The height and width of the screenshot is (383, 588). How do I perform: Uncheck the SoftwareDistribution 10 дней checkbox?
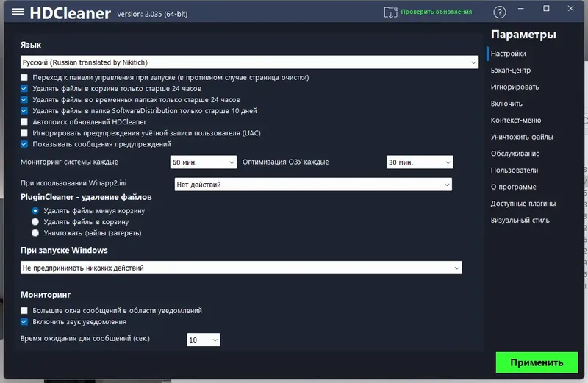coord(24,111)
